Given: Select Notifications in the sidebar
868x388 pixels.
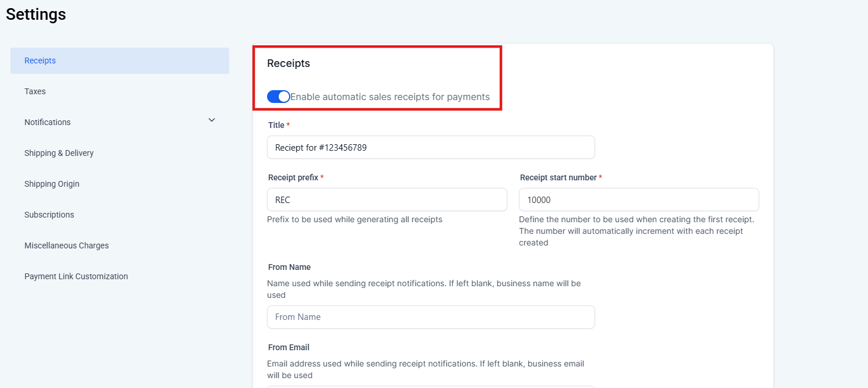Looking at the screenshot, I should (48, 122).
